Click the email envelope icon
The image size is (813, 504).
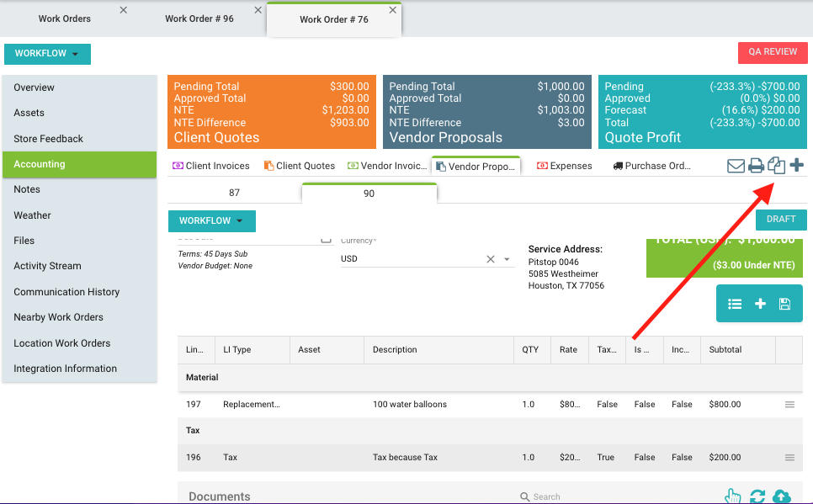click(736, 166)
